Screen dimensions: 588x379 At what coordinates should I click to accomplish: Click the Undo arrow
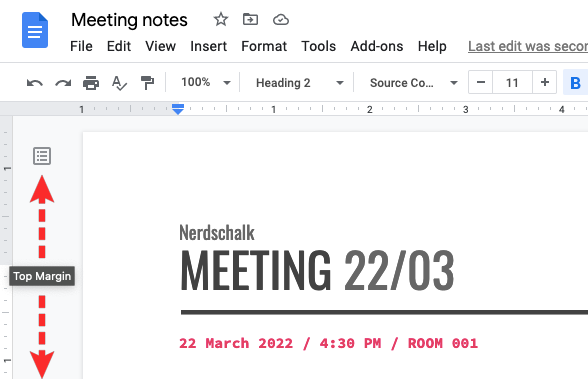click(x=35, y=83)
